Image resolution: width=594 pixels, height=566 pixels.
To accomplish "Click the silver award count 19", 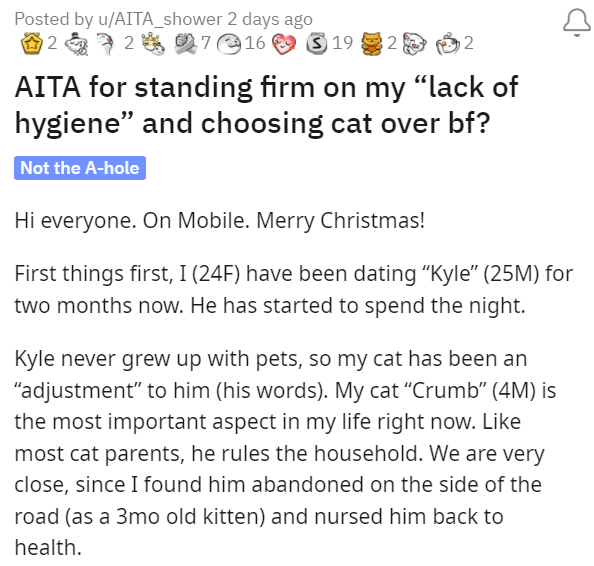I will click(342, 43).
